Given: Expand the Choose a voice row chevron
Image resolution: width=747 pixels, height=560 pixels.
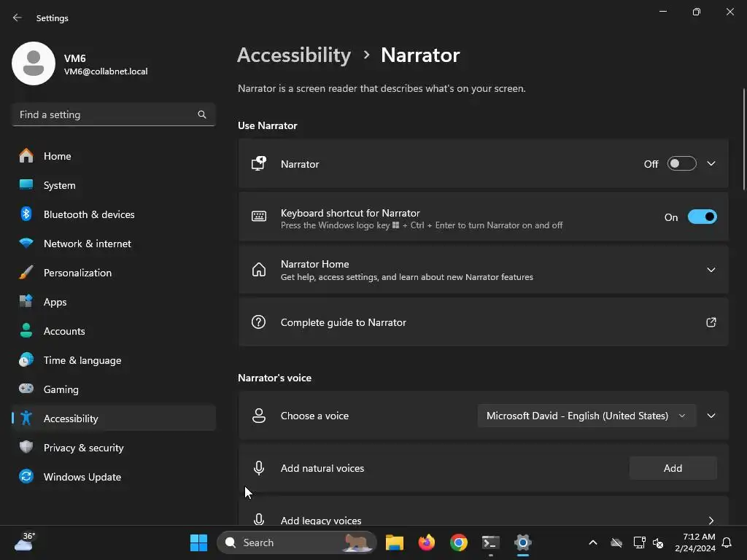Looking at the screenshot, I should [x=711, y=416].
